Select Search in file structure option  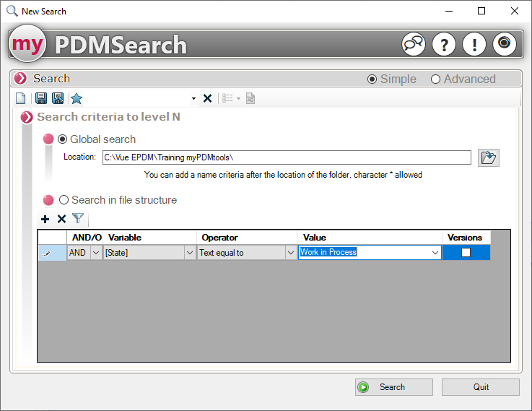coord(64,200)
